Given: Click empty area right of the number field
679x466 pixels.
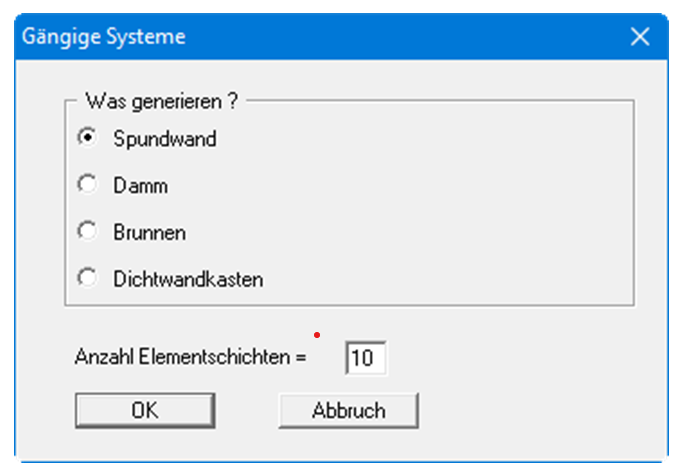Looking at the screenshot, I should point(500,358).
